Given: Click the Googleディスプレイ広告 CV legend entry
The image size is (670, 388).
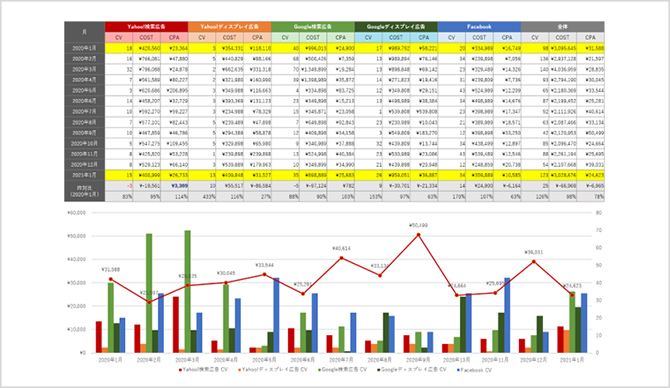Looking at the screenshot, I should click(411, 370).
